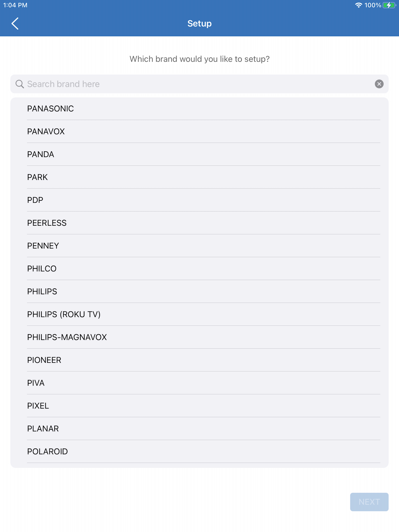399x532 pixels.
Task: Tap the NEXT button
Action: pos(369,502)
